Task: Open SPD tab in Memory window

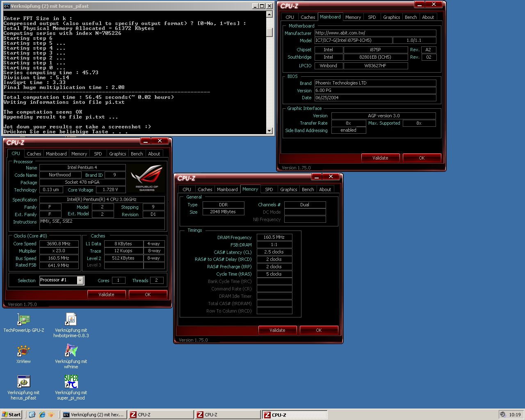Action: tap(269, 189)
